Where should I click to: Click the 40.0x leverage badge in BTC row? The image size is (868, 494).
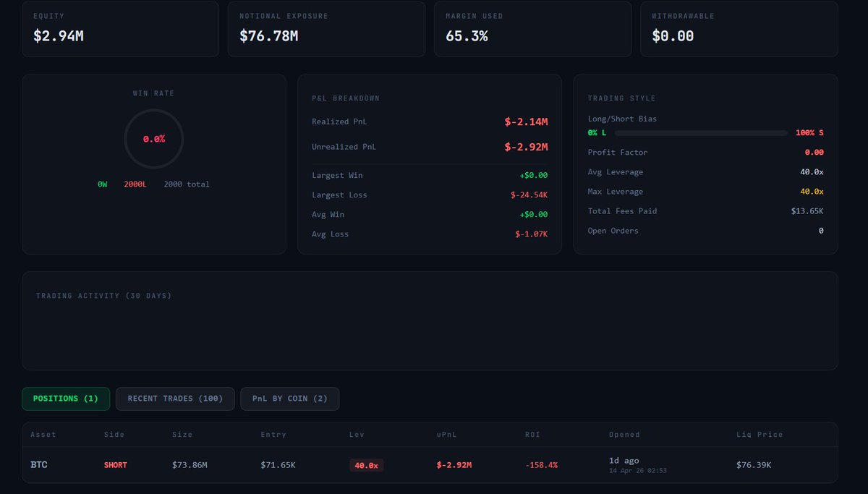click(x=366, y=465)
